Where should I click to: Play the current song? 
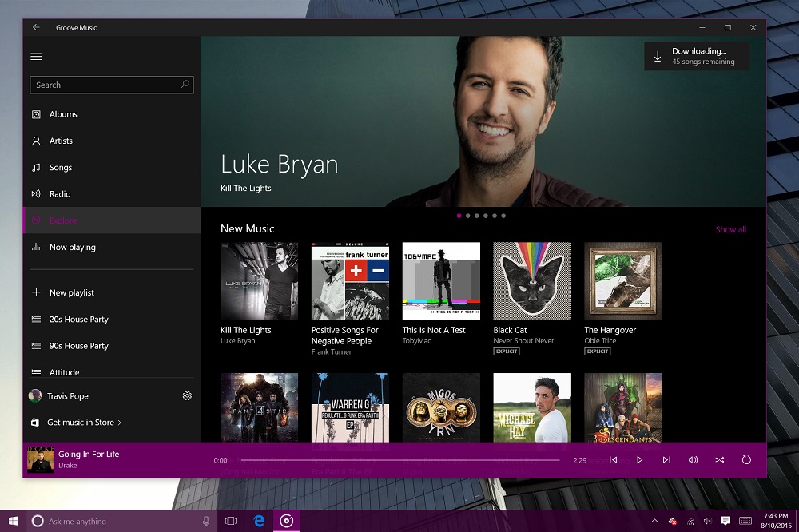click(x=639, y=460)
